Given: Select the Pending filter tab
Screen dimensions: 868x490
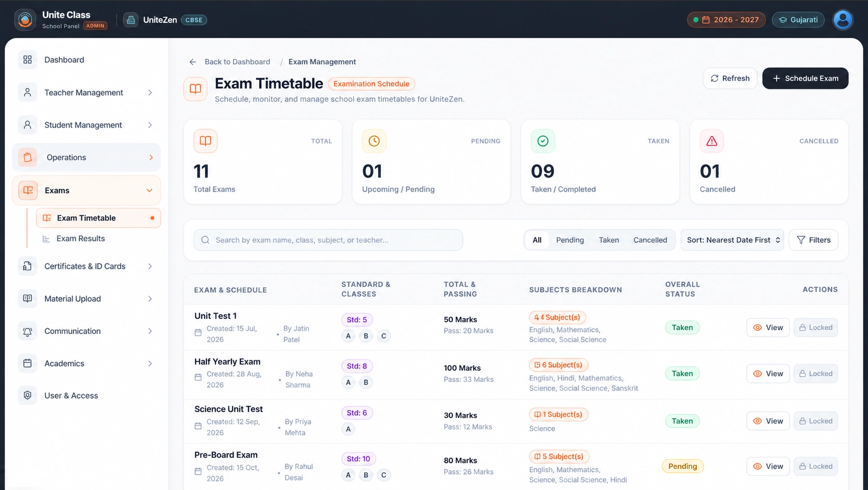Looking at the screenshot, I should pos(570,240).
